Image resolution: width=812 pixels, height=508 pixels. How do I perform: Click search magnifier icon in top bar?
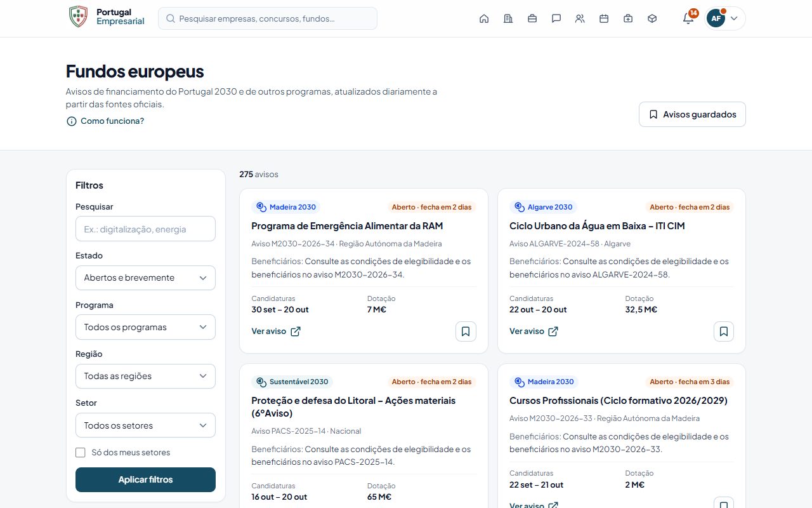pos(171,18)
